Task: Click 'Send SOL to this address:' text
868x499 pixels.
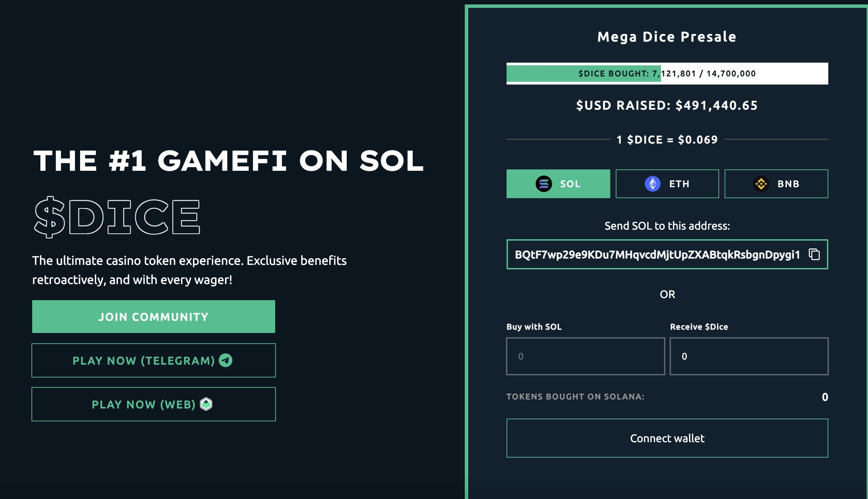Action: click(667, 226)
